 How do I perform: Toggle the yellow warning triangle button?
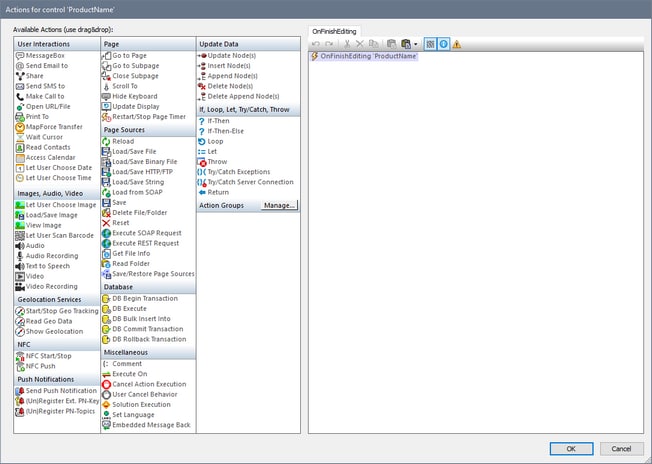[x=457, y=44]
